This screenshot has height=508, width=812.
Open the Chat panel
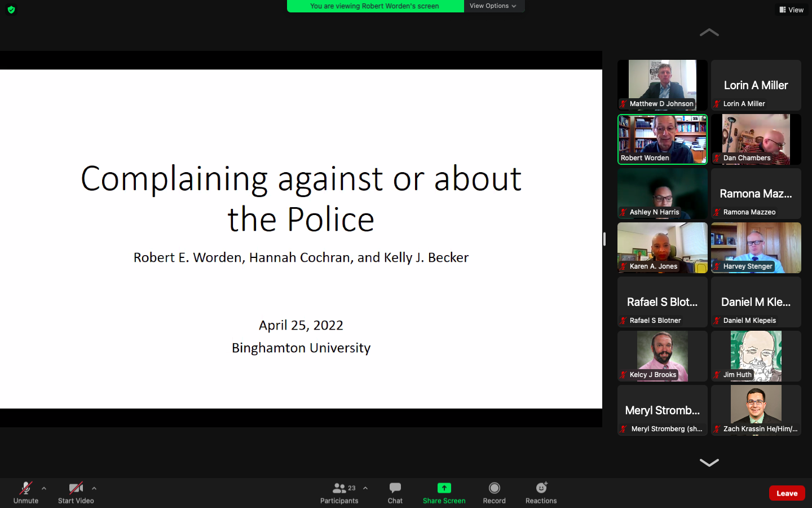tap(395, 492)
